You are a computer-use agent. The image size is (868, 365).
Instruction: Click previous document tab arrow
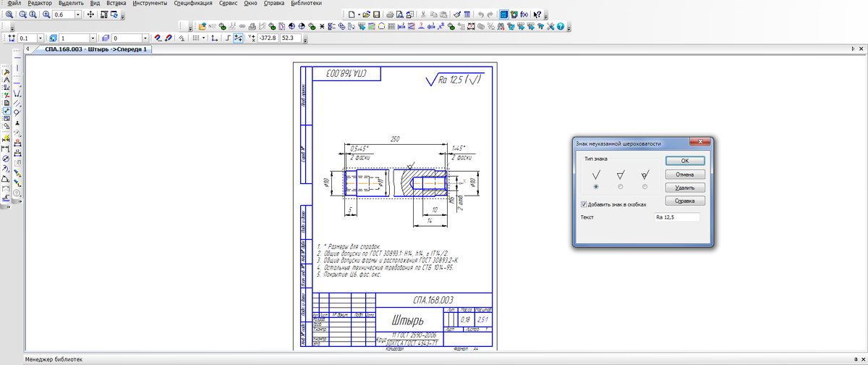(27, 50)
